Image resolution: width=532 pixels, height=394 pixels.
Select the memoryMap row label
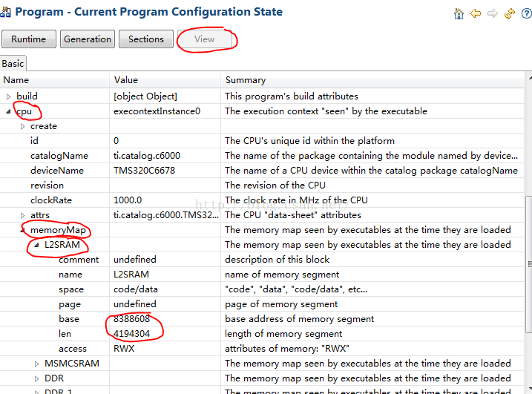pos(58,230)
